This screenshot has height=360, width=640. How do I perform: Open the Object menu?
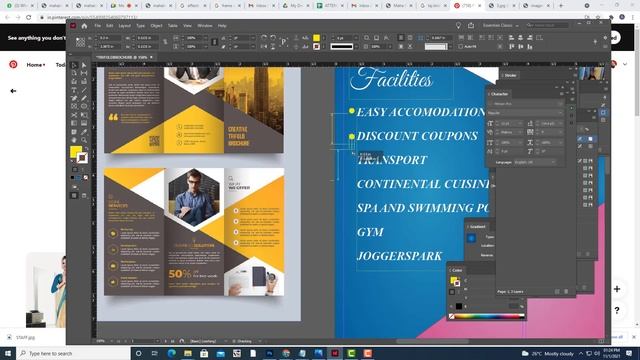point(156,26)
